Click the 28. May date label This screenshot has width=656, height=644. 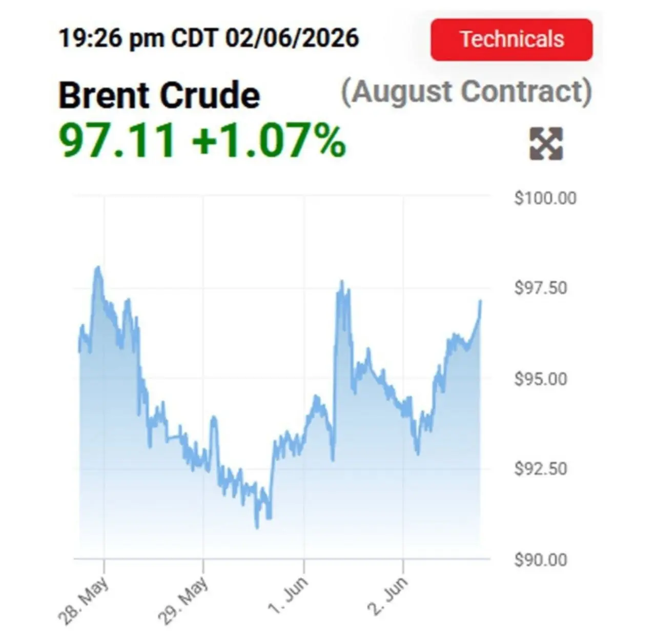click(x=84, y=600)
